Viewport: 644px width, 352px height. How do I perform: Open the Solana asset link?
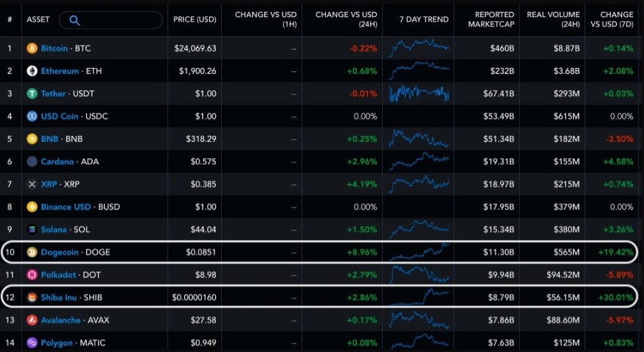[x=53, y=229]
